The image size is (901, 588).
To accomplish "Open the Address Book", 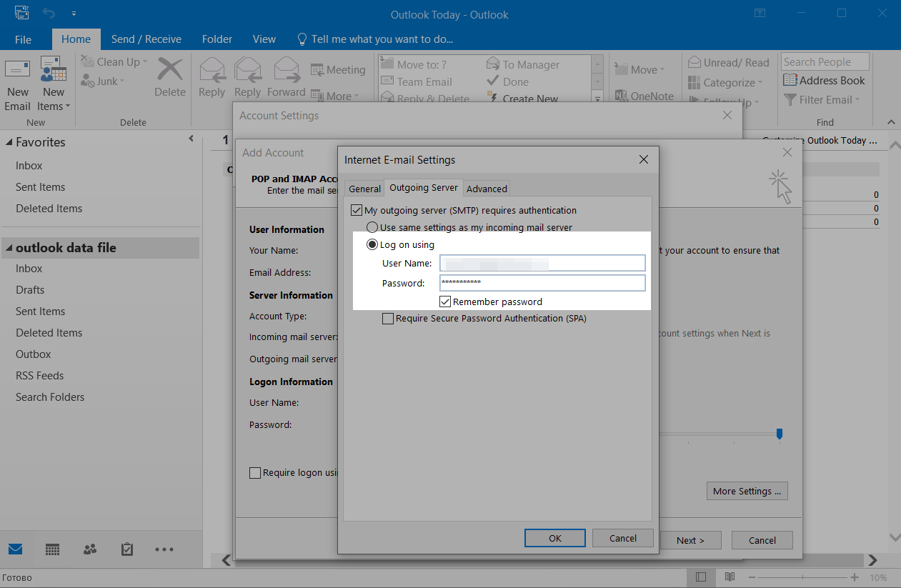I will click(x=824, y=81).
